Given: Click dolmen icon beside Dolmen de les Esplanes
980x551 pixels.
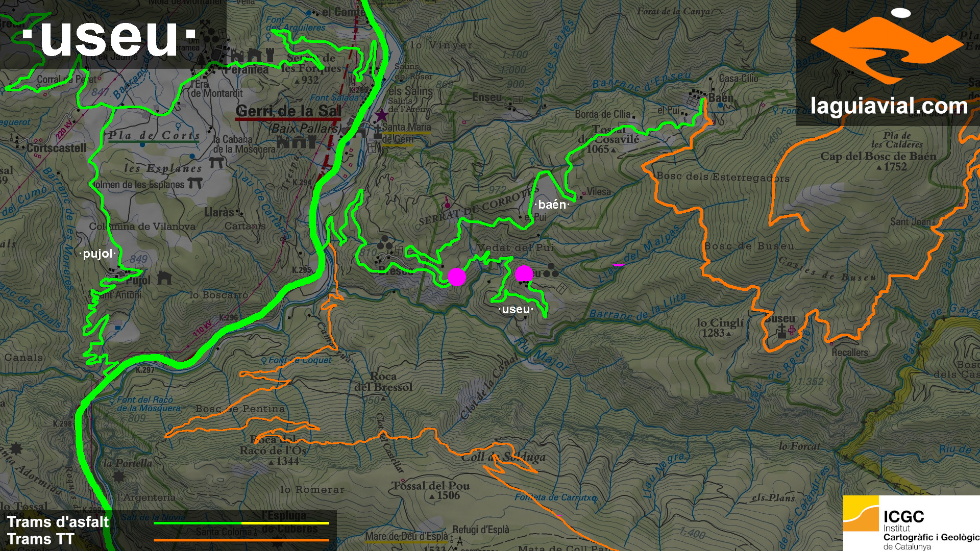Looking at the screenshot, I should [195, 183].
